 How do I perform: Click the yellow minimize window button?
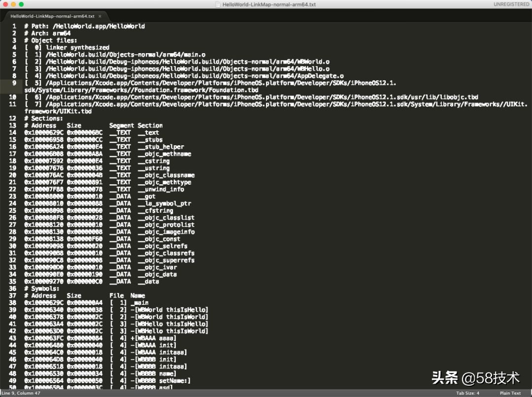pyautogui.click(x=13, y=4)
